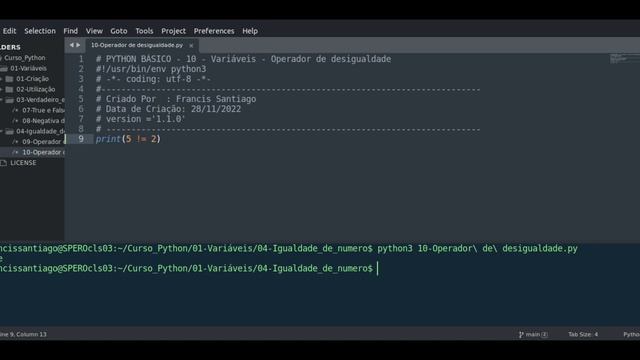
Task: Click the main branch status item
Action: [533, 334]
